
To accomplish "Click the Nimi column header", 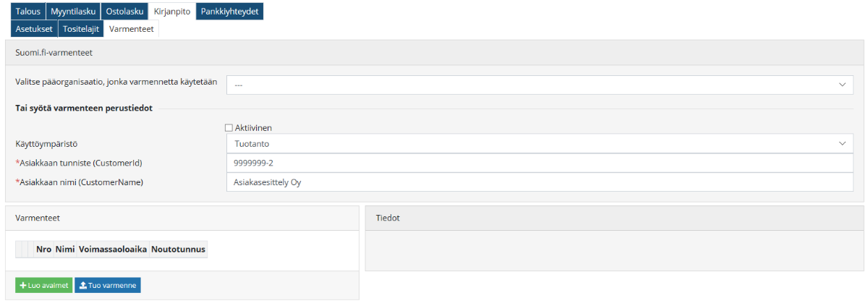I will 65,250.
